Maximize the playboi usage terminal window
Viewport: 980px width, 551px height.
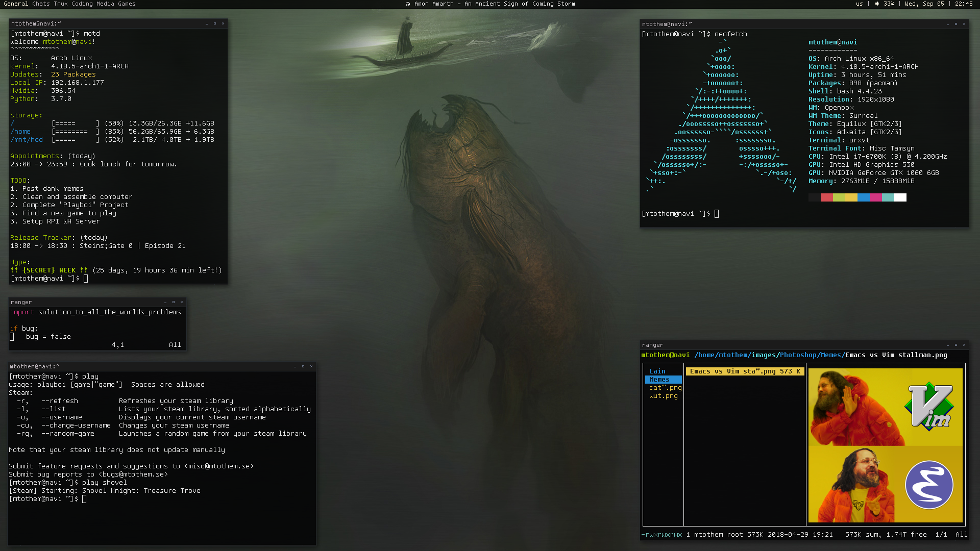[x=303, y=366]
